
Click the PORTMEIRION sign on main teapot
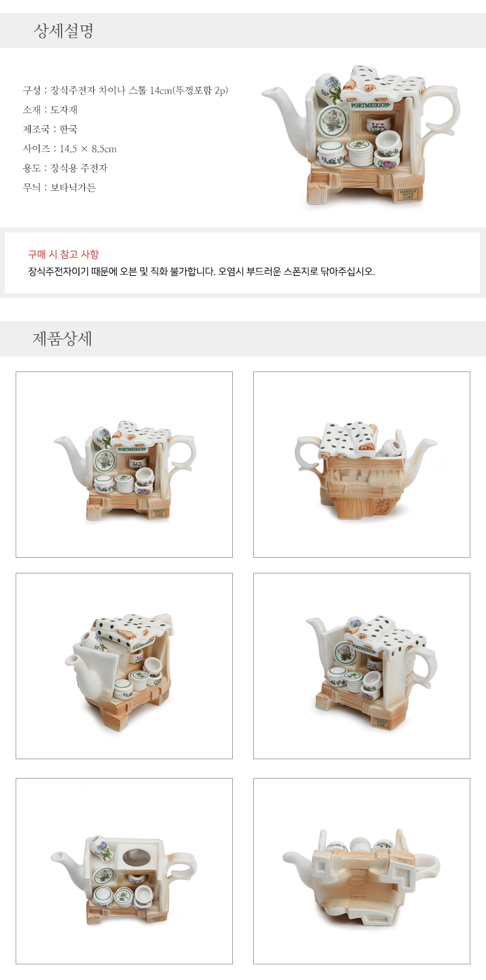370,105
